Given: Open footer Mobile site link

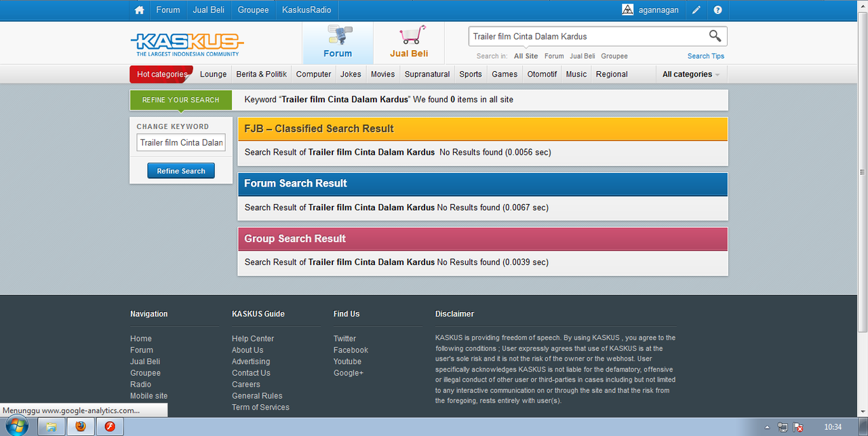Looking at the screenshot, I should click(149, 396).
